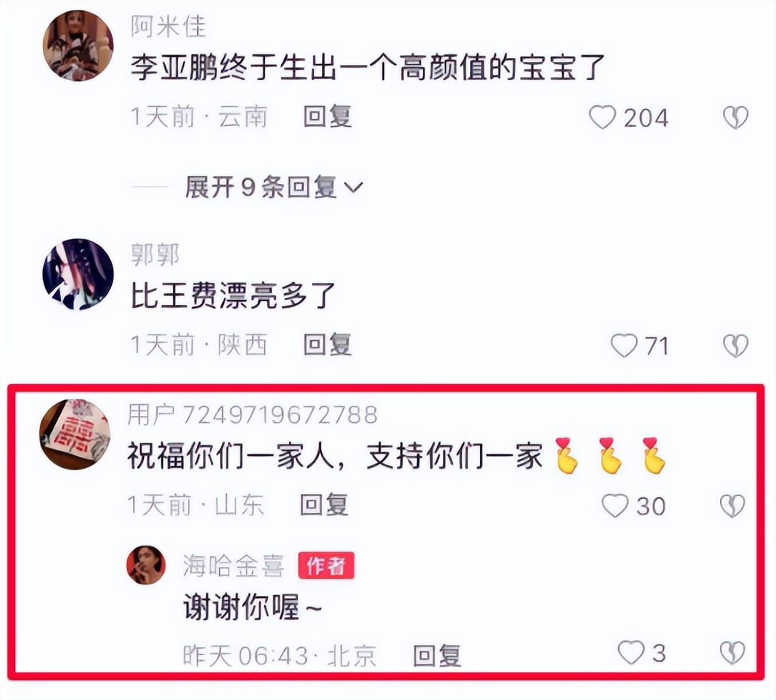776x700 pixels.
Task: Reply to 海哈金喜's author response
Action: click(437, 655)
